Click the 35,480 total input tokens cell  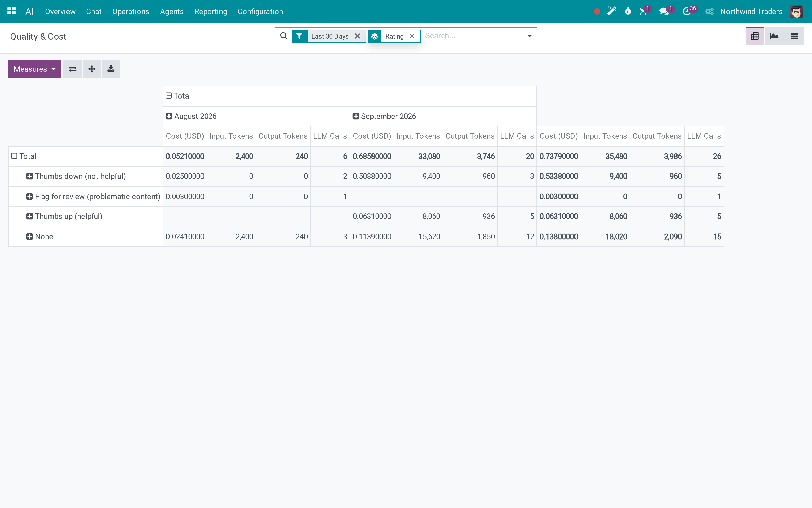(x=605, y=156)
